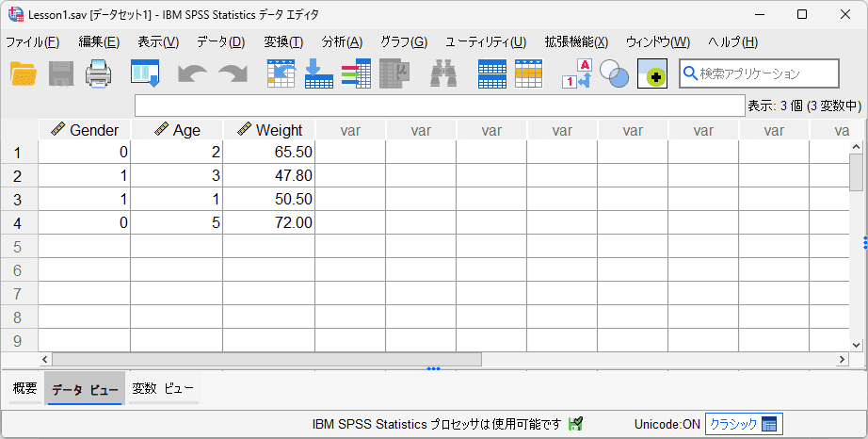Select the データ ビュー tab
The height and width of the screenshot is (439, 868).
(x=85, y=390)
